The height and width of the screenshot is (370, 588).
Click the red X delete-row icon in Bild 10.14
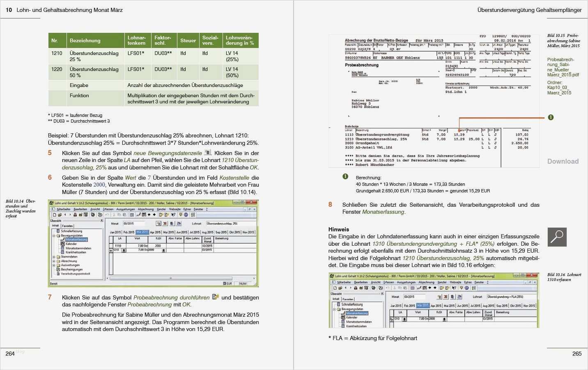tap(165, 224)
